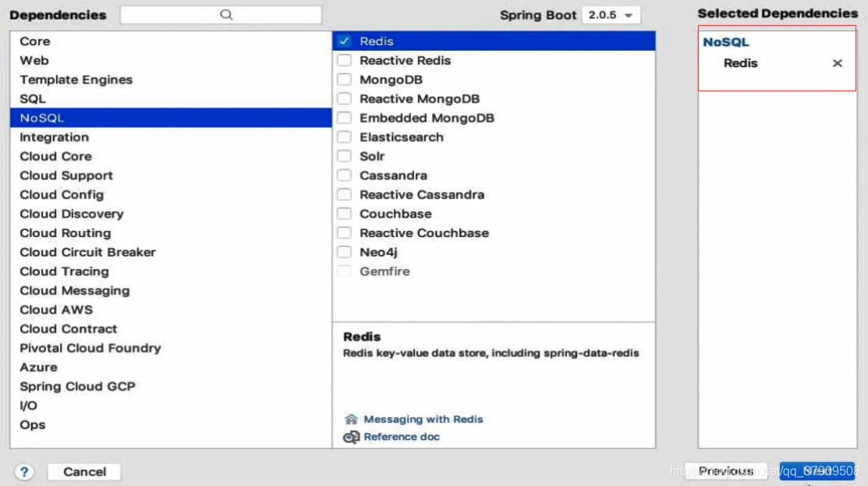The image size is (868, 486).
Task: Select Cloud Core category
Action: 171,156
